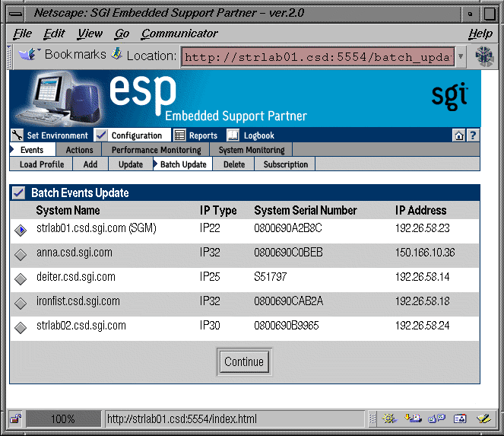This screenshot has width=504, height=436.
Task: Open the Subscription subtab
Action: pyautogui.click(x=285, y=164)
